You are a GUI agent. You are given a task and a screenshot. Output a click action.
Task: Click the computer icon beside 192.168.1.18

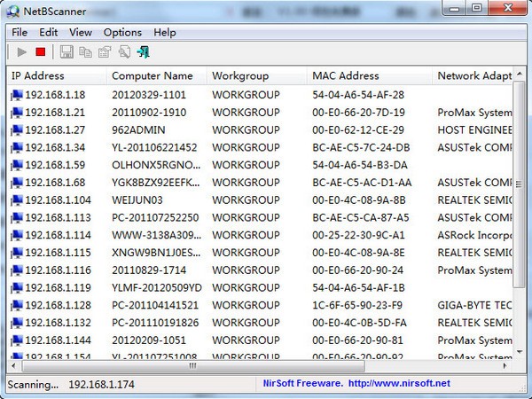pyautogui.click(x=16, y=95)
